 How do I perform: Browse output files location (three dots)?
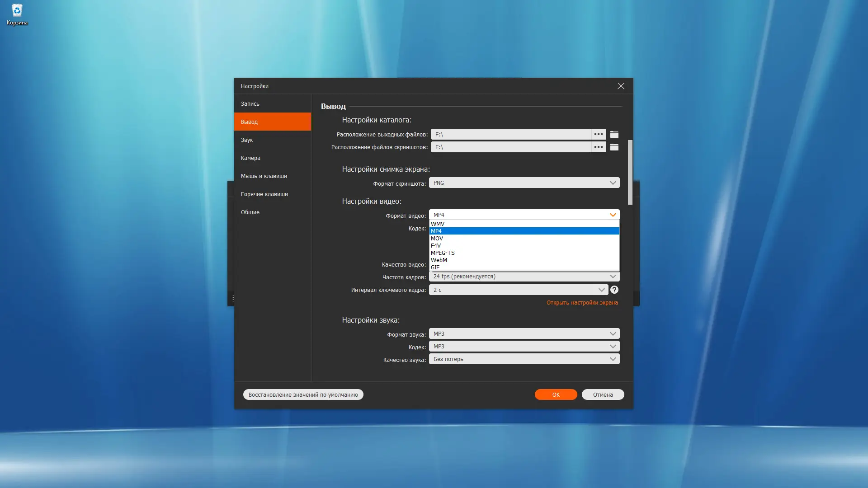pos(598,134)
